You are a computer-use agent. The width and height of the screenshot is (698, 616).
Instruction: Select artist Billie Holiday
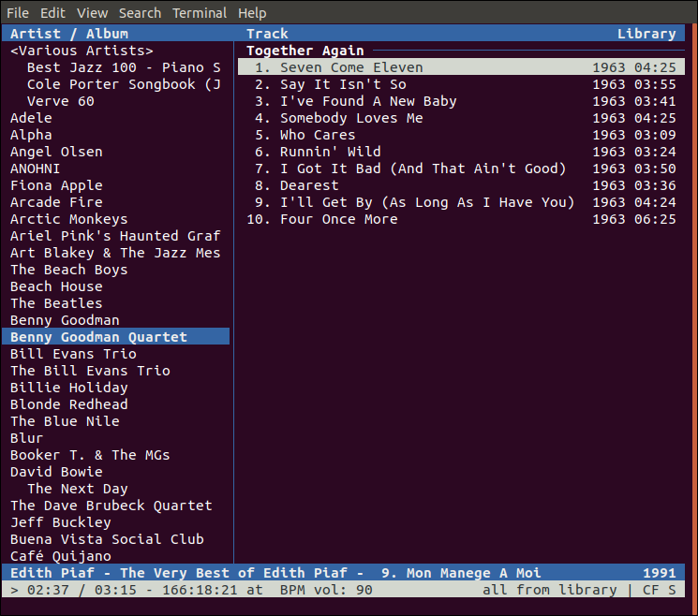(69, 388)
